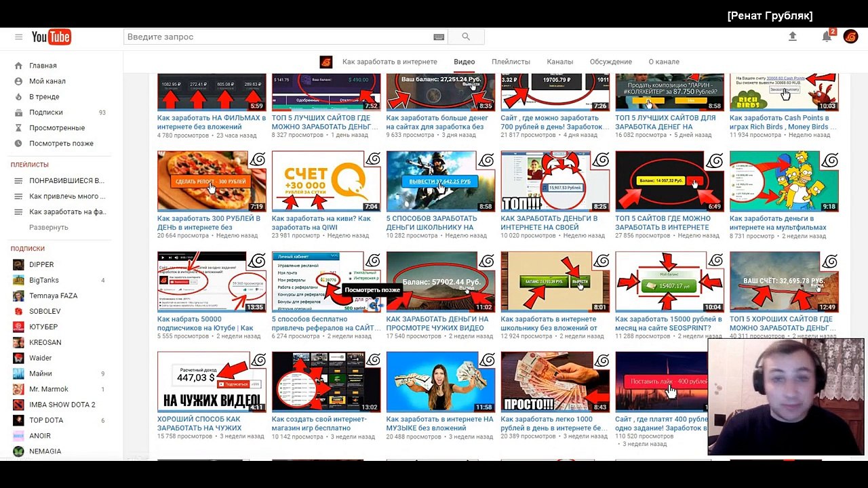Image resolution: width=868 pixels, height=488 pixels.
Task: Click the TOP DOTA channel avatar
Action: [18, 421]
